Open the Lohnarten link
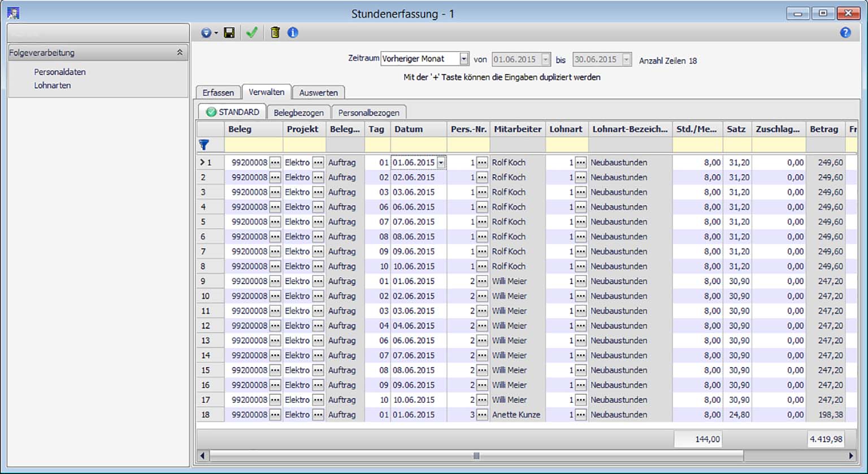The width and height of the screenshot is (868, 474). click(53, 85)
